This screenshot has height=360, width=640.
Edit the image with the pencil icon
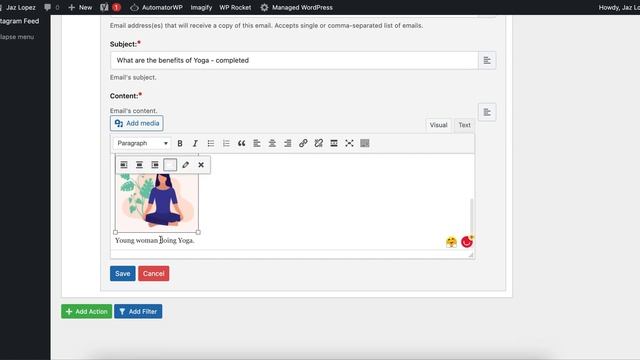pos(185,165)
